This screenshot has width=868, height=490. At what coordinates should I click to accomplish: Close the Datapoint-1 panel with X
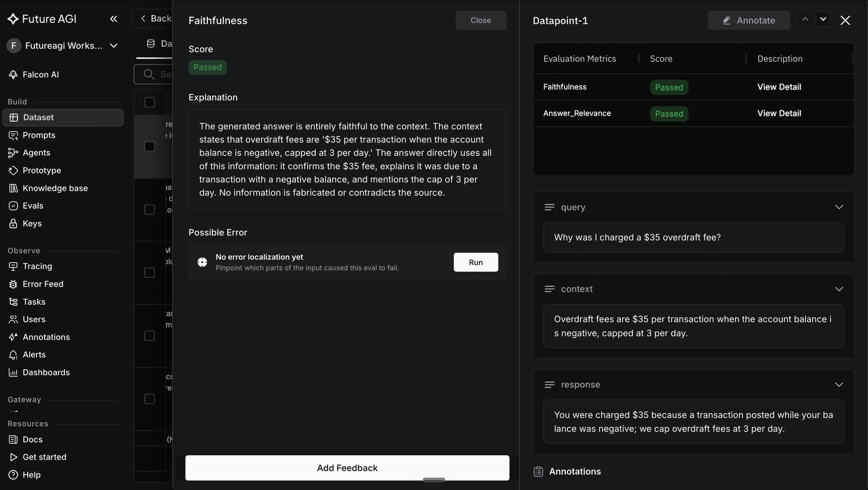point(845,20)
